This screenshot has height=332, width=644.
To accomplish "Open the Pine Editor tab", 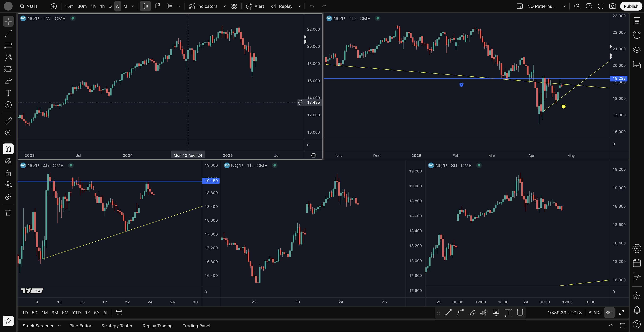I will 80,326.
